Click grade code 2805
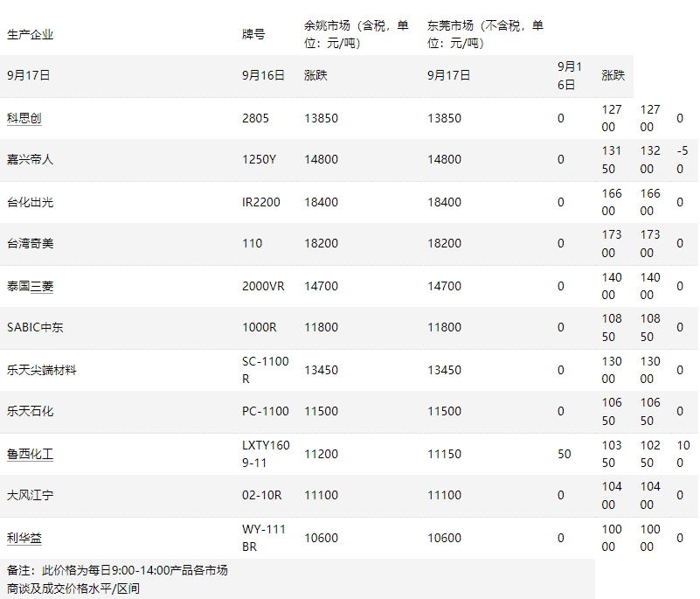Image resolution: width=700 pixels, height=599 pixels. coord(255,118)
